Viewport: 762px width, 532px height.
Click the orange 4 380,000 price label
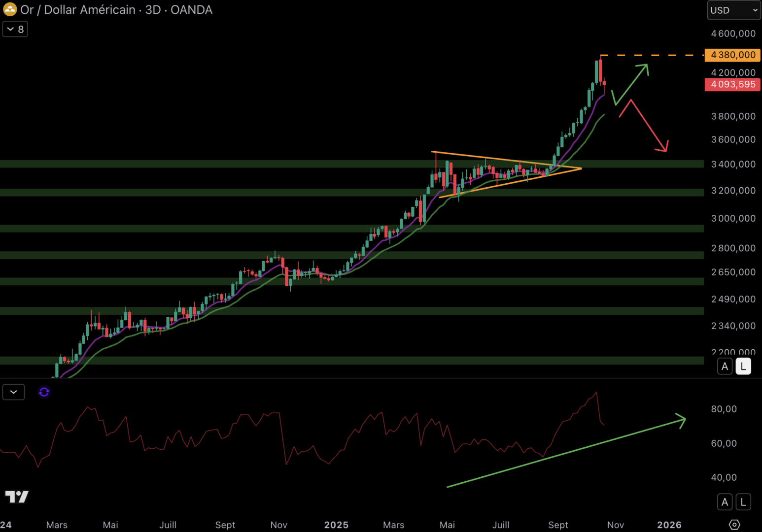pyautogui.click(x=732, y=55)
